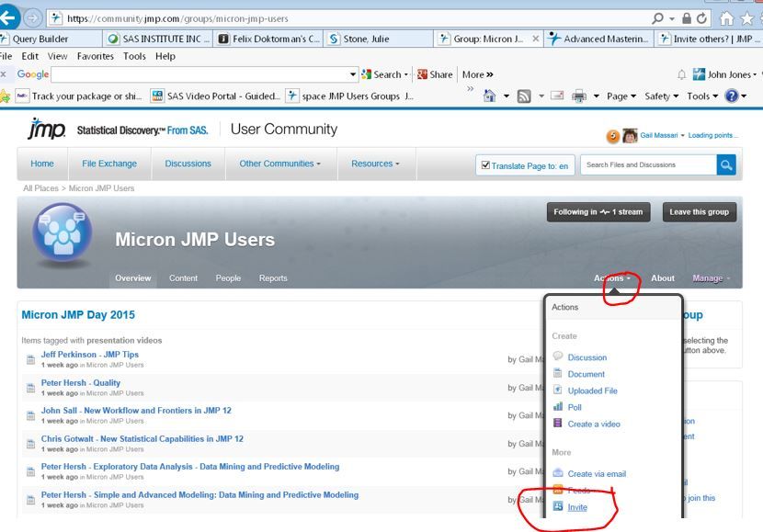Click the All Places breadcrumb link

40,188
